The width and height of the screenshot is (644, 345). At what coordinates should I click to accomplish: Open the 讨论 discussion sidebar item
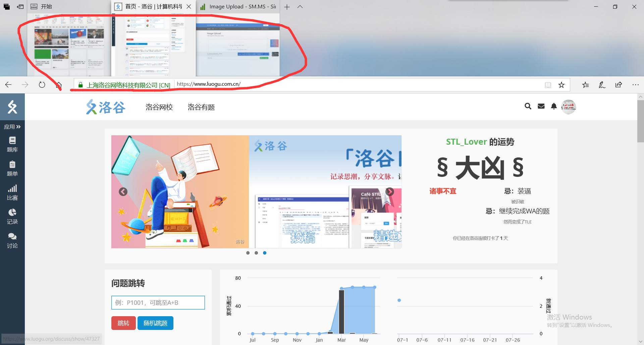[12, 241]
